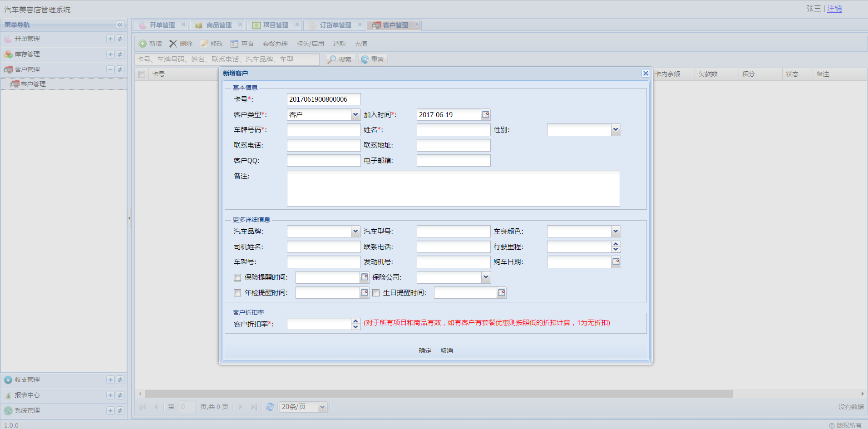This screenshot has height=429, width=868.
Task: Open the 20条/页 page size dropdown
Action: pos(322,407)
